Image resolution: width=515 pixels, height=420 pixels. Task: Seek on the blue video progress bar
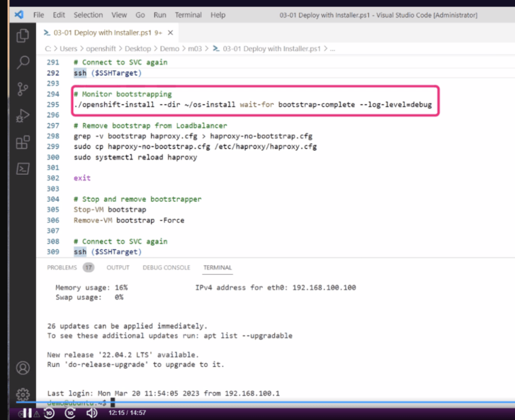265,402
